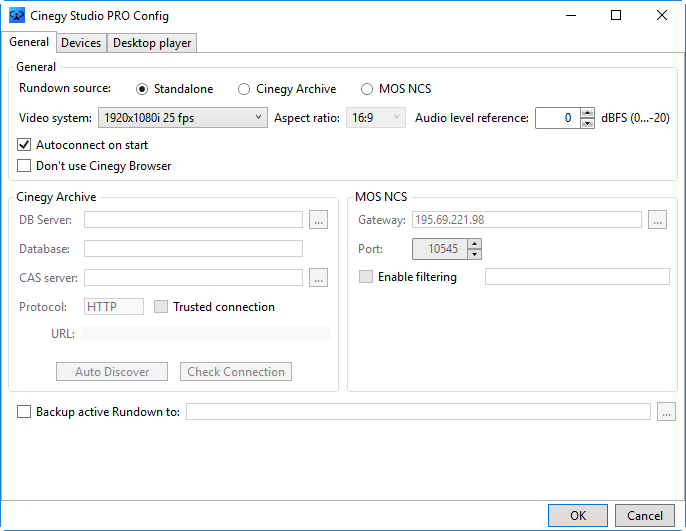The width and height of the screenshot is (686, 531).
Task: Switch to the Devices tab
Action: pos(81,43)
